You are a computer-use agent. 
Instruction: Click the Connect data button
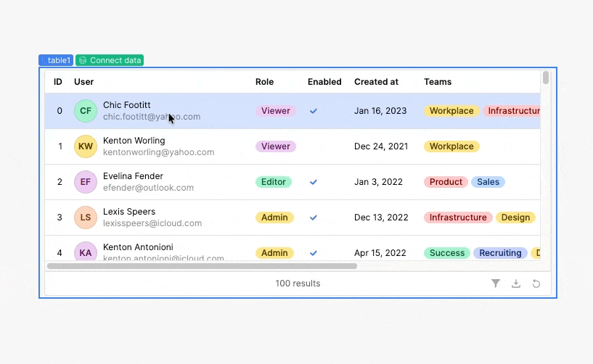click(x=110, y=60)
